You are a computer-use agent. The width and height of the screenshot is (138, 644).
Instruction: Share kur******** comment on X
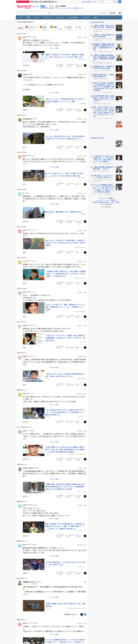pyautogui.click(x=85, y=317)
